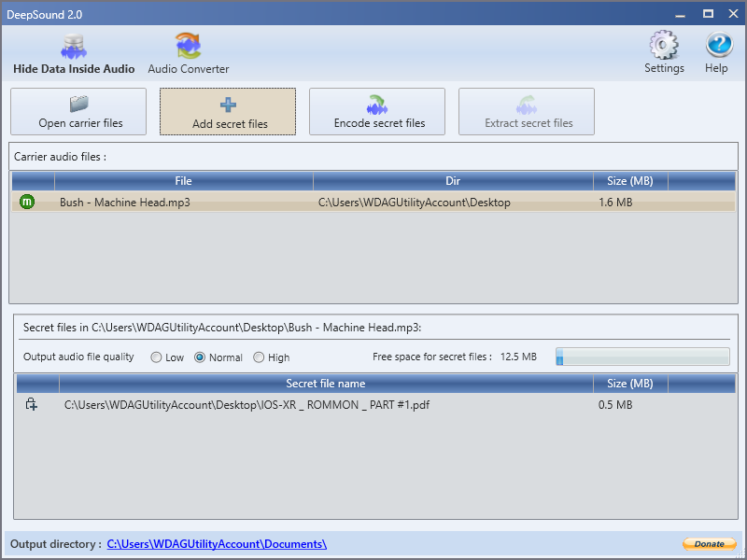This screenshot has height=560, width=747.
Task: Close the DeepSound window
Action: coord(734,14)
